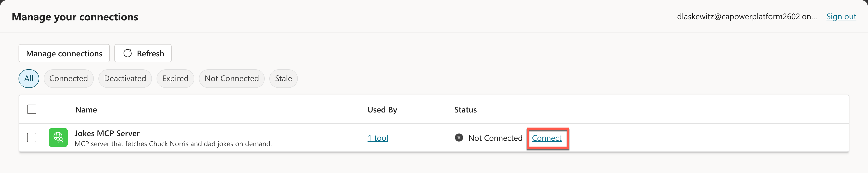
Task: Show only Not Connected servers
Action: (232, 78)
